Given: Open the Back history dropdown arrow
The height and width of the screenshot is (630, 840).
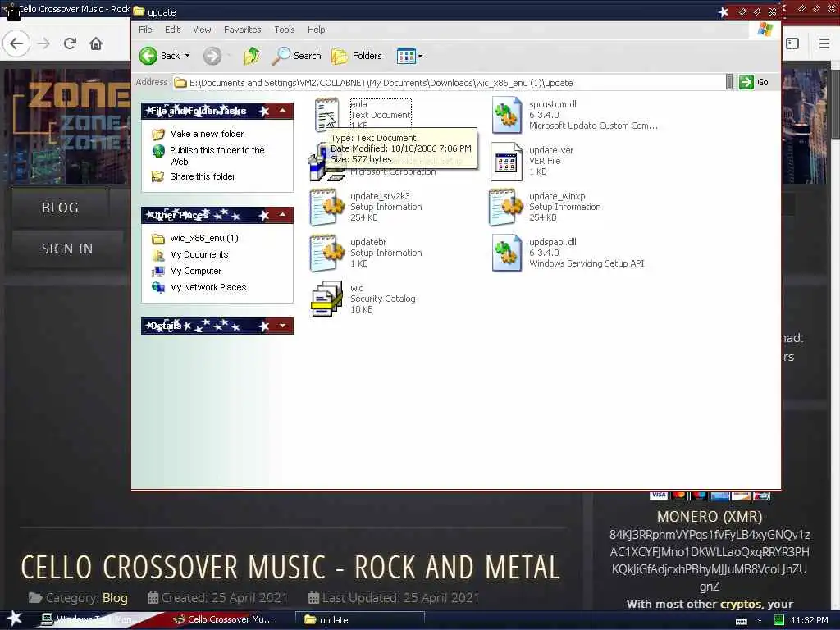Looking at the screenshot, I should [x=188, y=56].
